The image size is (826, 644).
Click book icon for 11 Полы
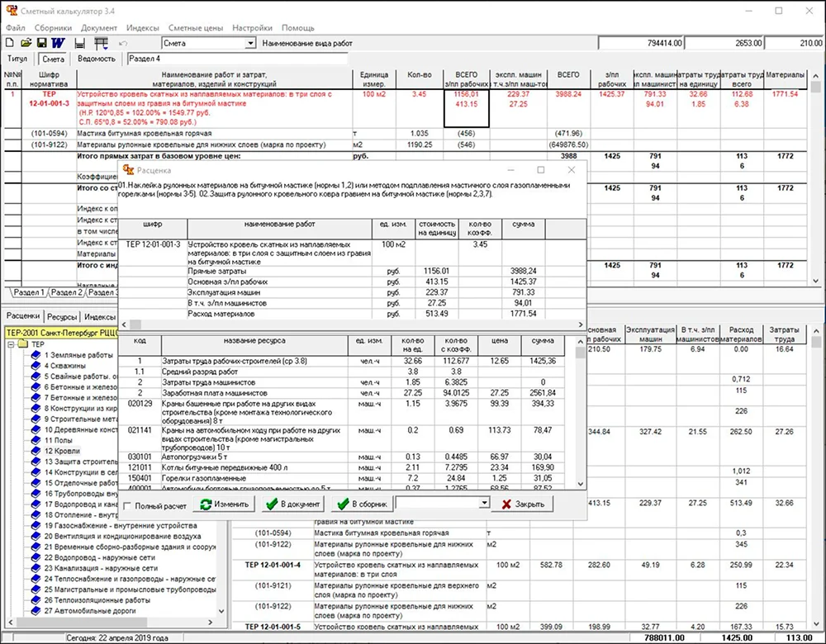click(36, 440)
